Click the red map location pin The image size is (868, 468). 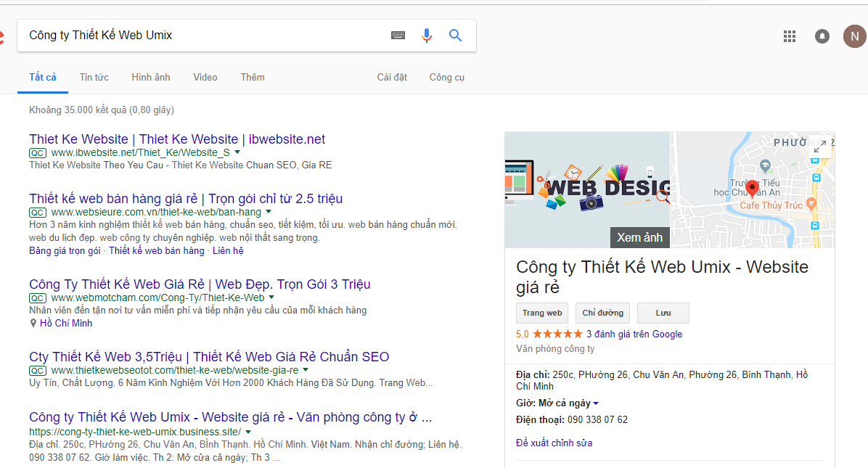[x=752, y=189]
